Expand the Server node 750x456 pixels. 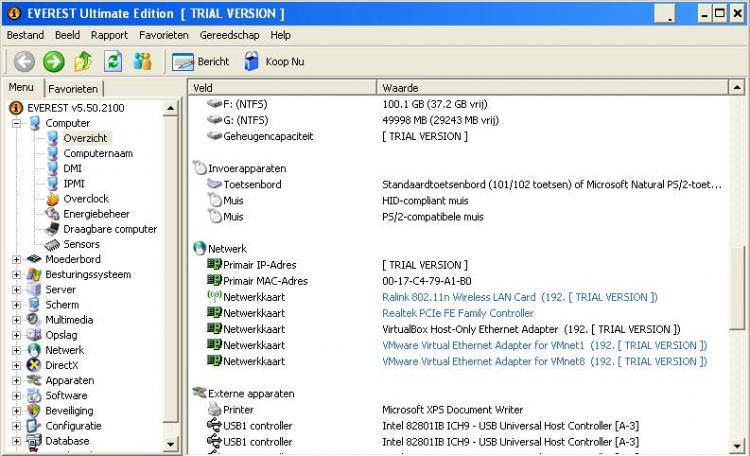pos(16,289)
